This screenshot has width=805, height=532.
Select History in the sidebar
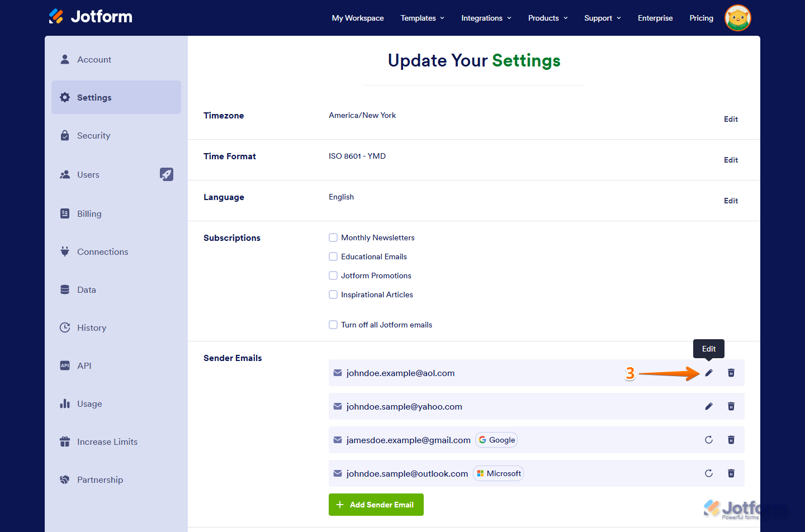(116, 327)
